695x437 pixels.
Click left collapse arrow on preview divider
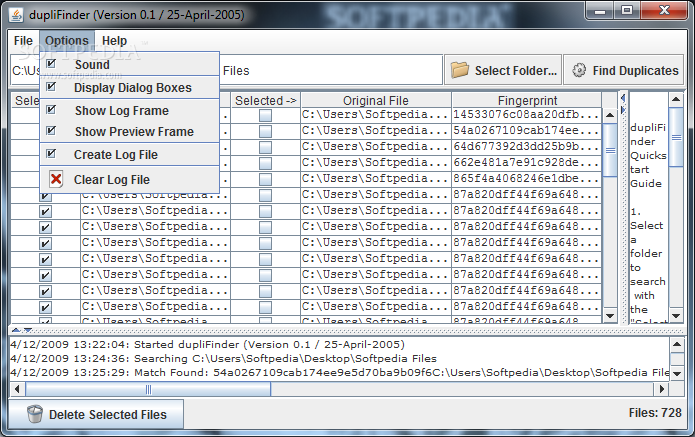coord(623,98)
